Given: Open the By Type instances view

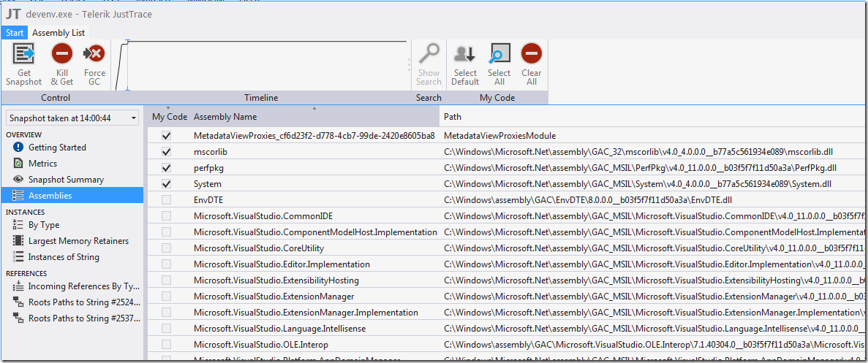Looking at the screenshot, I should [44, 225].
